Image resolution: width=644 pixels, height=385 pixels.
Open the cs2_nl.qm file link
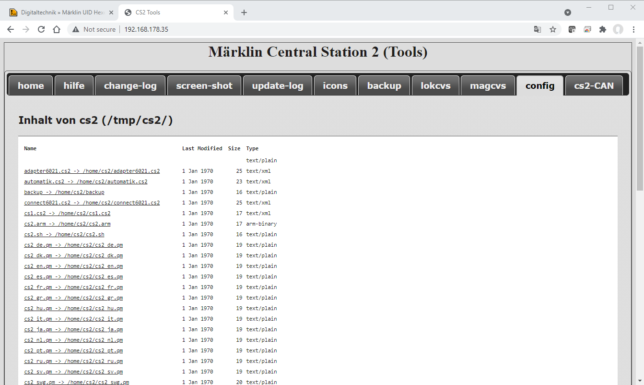click(x=73, y=340)
